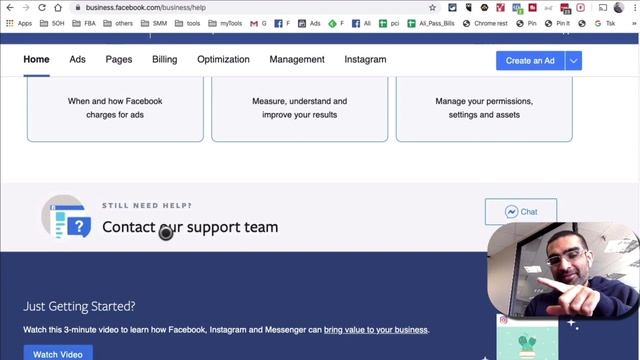Open the Google Tsk bookmark

pyautogui.click(x=605, y=23)
